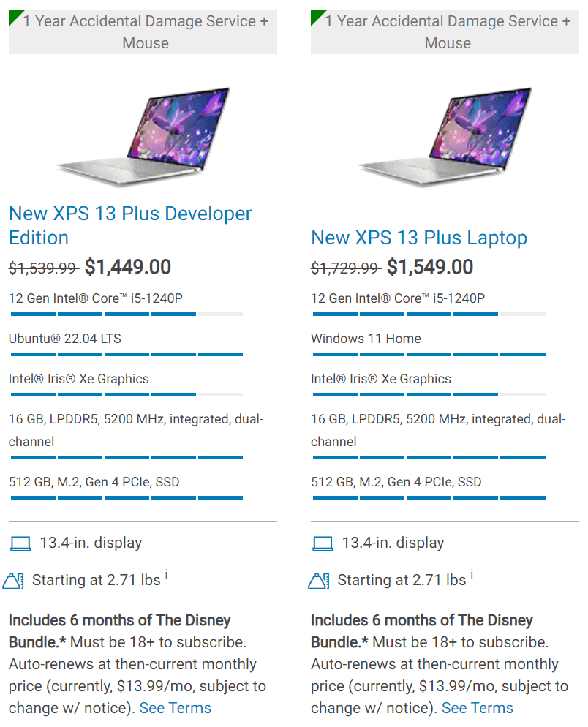Open See Terms link under XPS 13 Plus Laptop
The height and width of the screenshot is (727, 588).
click(x=478, y=708)
